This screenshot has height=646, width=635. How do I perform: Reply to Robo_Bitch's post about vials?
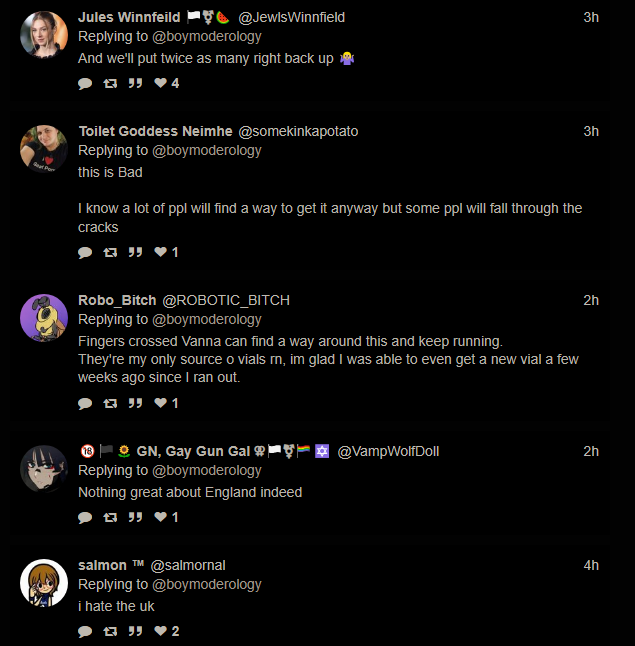tap(85, 403)
